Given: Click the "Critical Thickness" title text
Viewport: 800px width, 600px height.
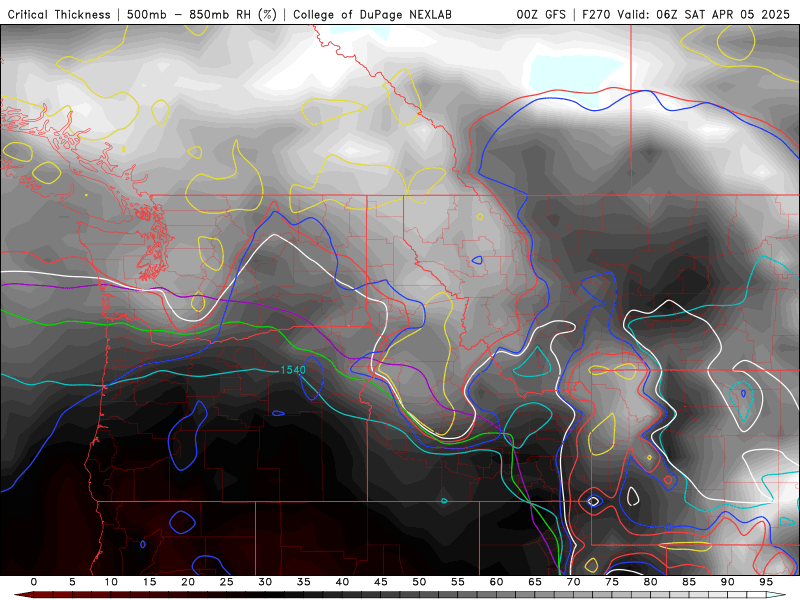Looking at the screenshot, I should click(x=59, y=15).
